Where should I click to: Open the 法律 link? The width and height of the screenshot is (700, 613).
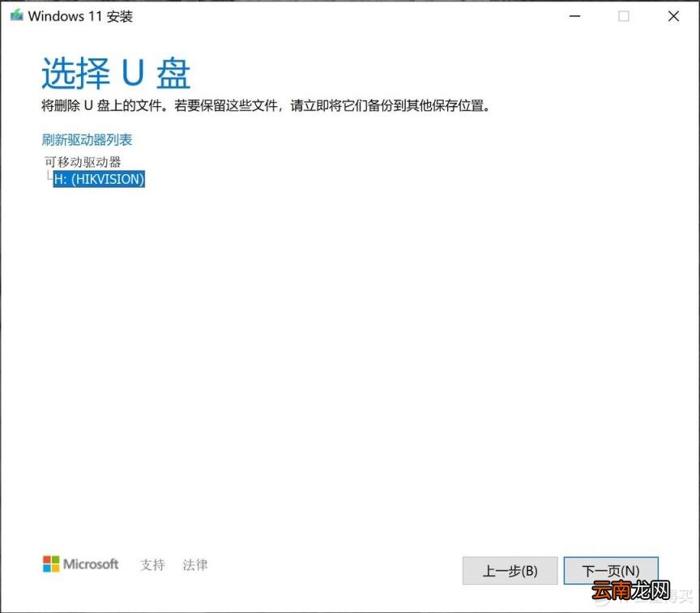coord(195,564)
